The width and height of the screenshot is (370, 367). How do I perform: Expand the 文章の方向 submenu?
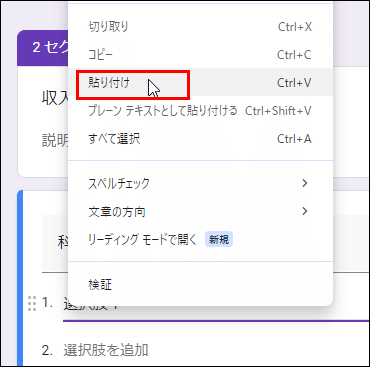pos(200,211)
